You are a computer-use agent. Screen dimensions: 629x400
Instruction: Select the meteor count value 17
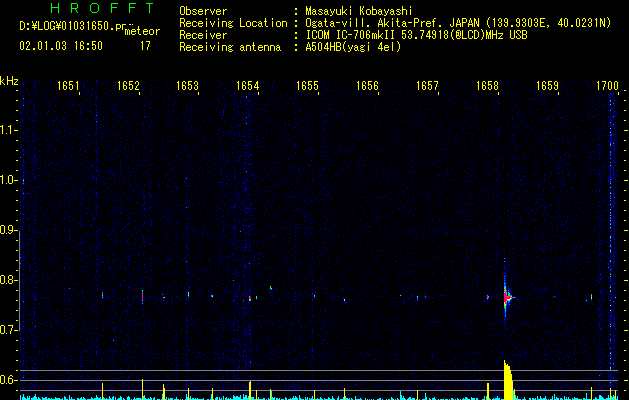145,46
